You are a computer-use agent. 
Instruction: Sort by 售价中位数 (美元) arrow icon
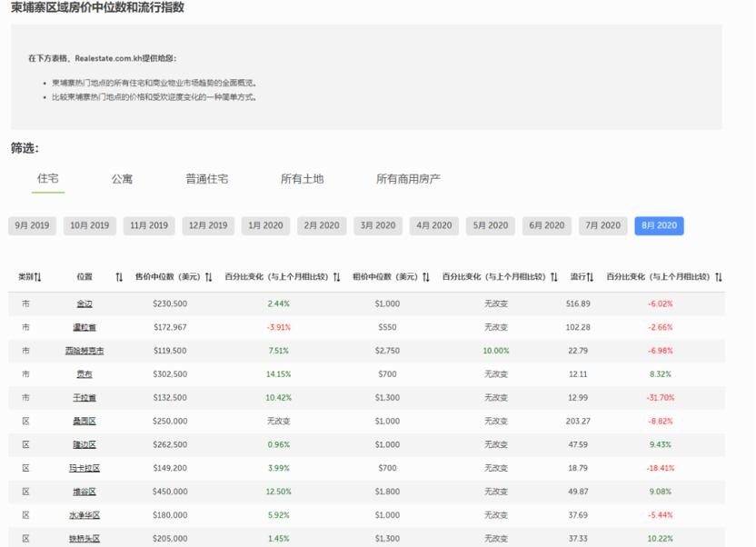click(209, 276)
